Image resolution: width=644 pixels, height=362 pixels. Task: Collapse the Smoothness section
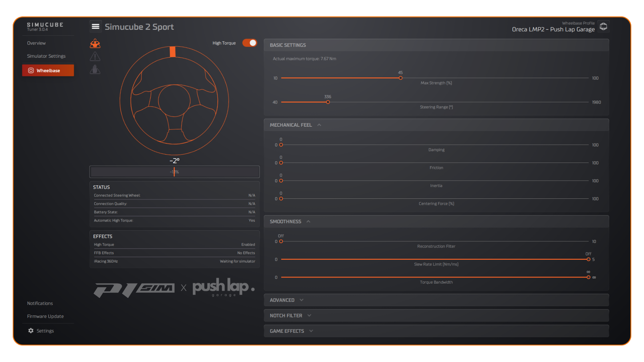coord(309,222)
